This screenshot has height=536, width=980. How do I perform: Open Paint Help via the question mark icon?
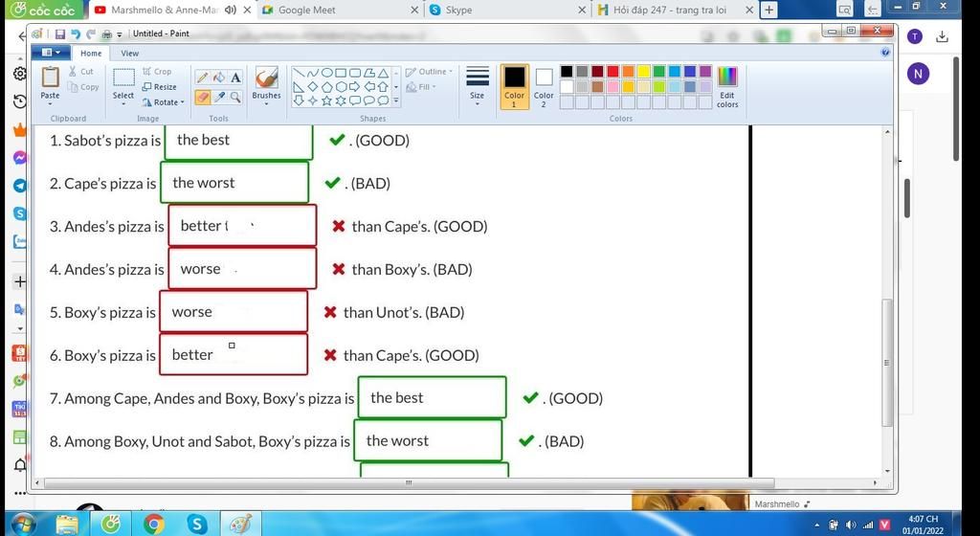point(885,53)
